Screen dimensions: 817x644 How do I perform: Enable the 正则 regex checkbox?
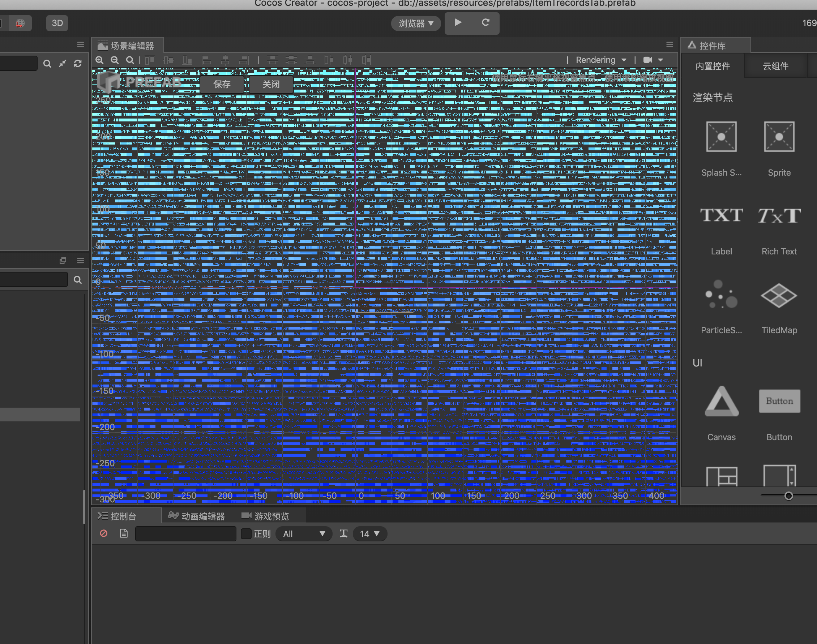(x=246, y=533)
